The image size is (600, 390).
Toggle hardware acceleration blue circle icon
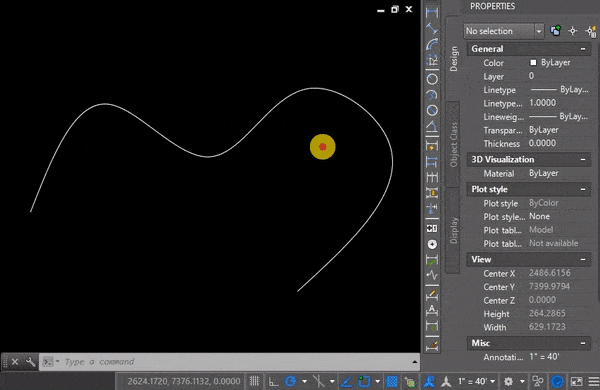click(558, 381)
